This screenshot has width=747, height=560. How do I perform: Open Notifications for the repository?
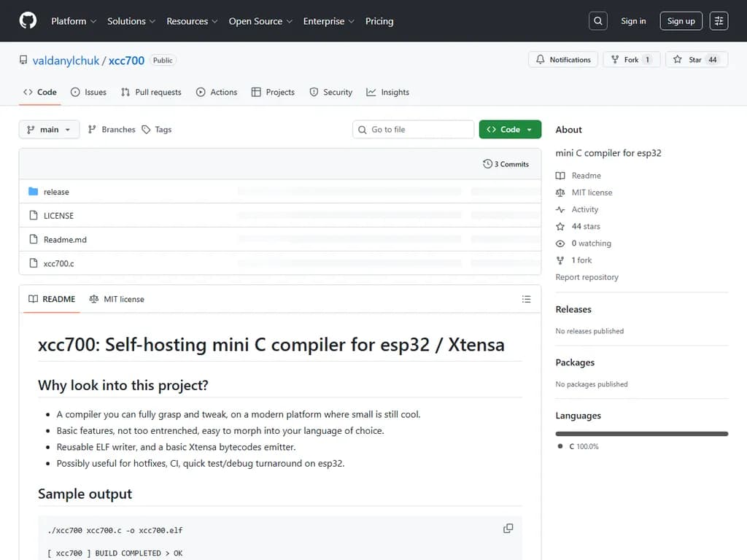click(x=563, y=60)
